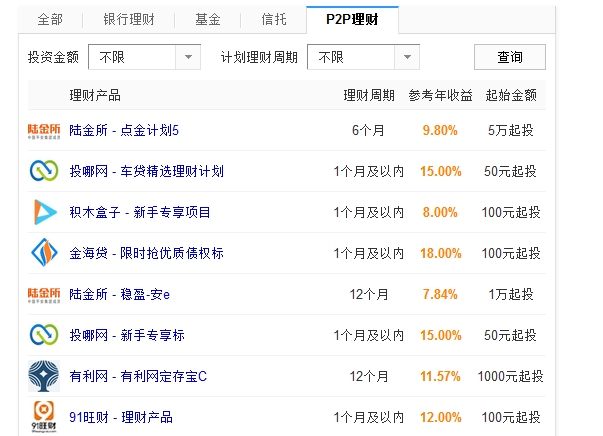
Task: Open the 投资金额 dropdown
Action: click(x=144, y=57)
